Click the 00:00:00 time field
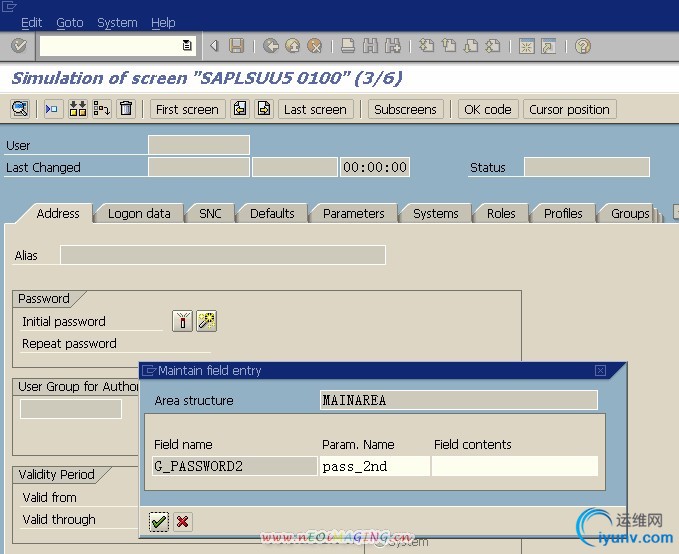This screenshot has width=679, height=554. [x=375, y=167]
